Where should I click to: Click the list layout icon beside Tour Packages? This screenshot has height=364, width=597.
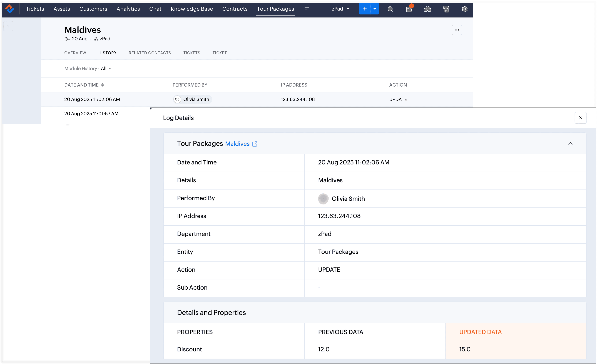(307, 9)
